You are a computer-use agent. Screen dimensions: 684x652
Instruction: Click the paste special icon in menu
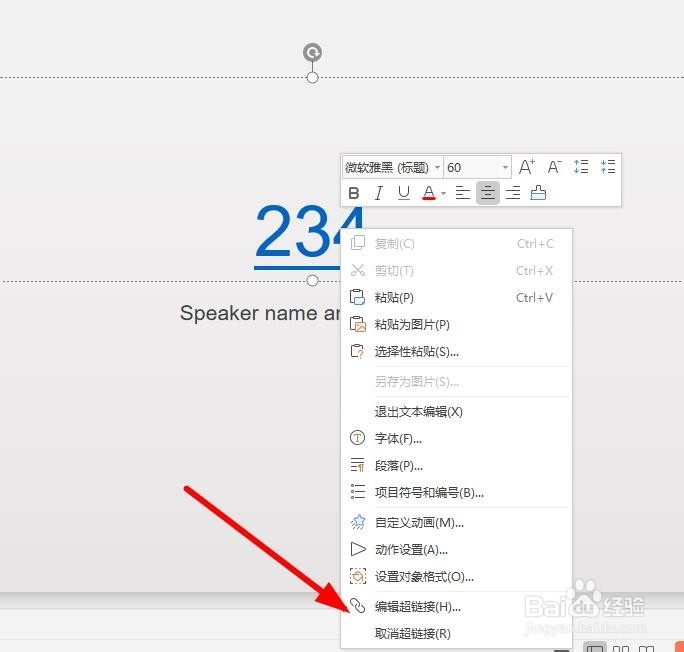point(357,351)
